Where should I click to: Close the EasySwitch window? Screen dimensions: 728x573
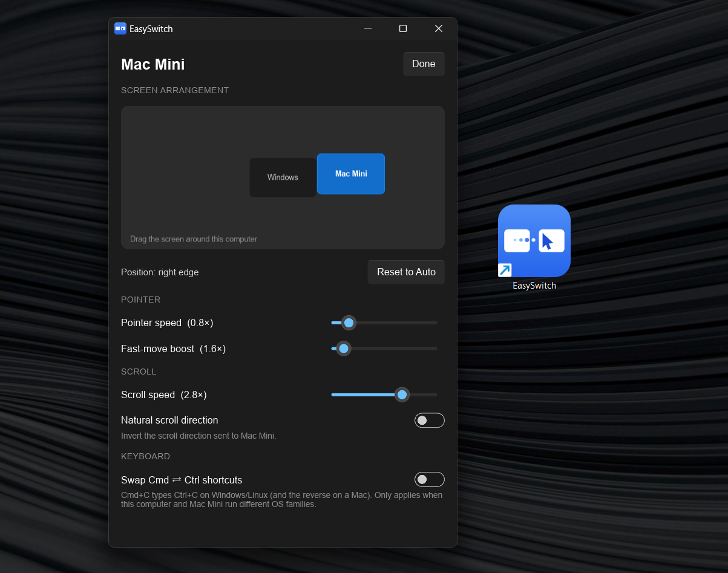439,28
